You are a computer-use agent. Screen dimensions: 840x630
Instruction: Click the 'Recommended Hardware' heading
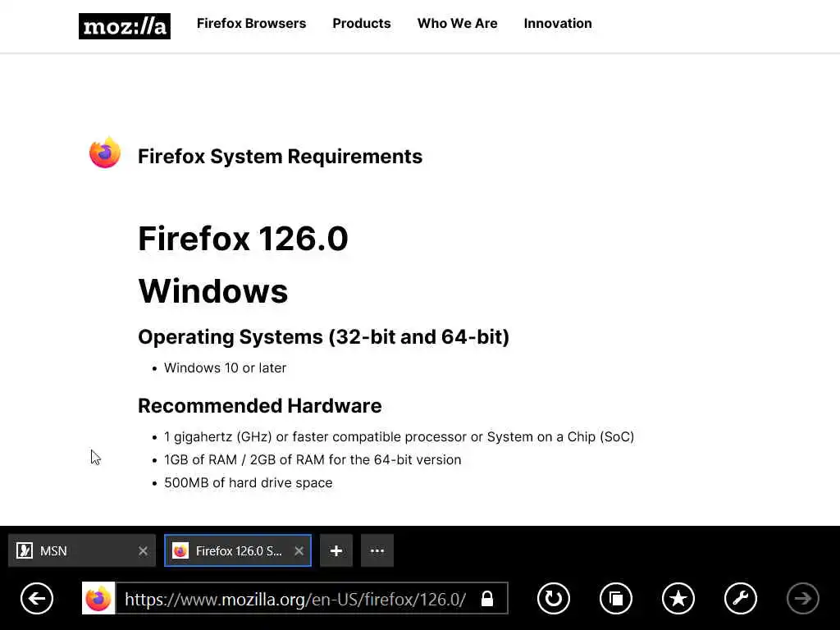pyautogui.click(x=260, y=405)
